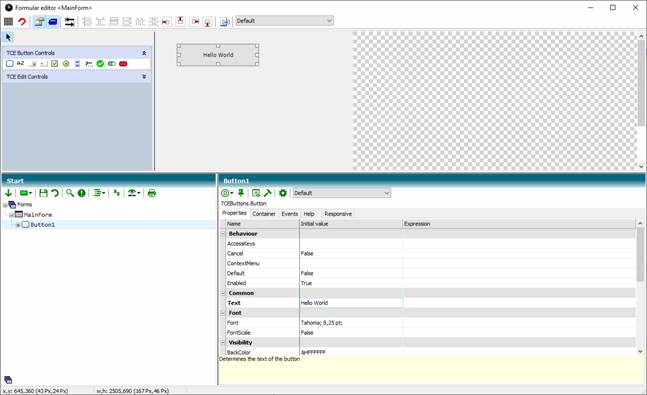Viewport: 647px width, 395px height.
Task: Click the green exclamation info icon
Action: (x=82, y=193)
